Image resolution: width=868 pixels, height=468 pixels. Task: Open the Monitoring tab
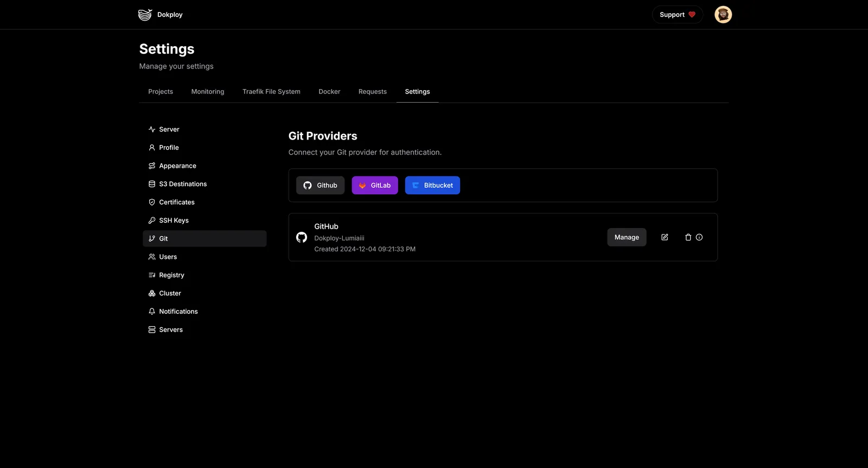tap(207, 92)
